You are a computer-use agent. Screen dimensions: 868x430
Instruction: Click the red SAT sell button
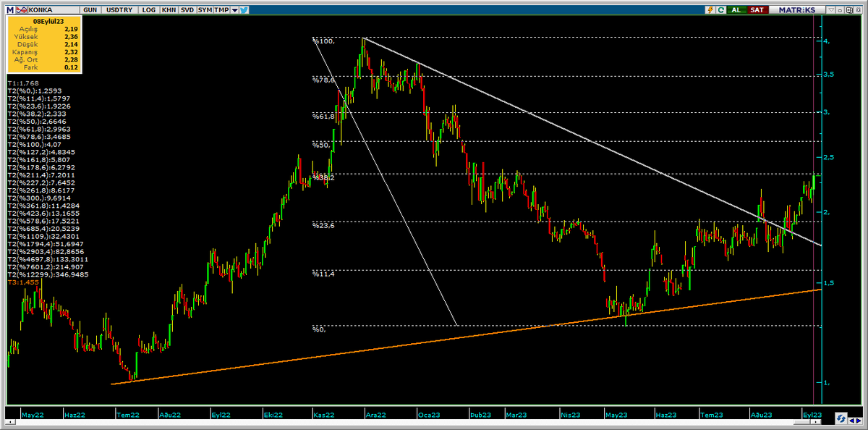click(x=758, y=10)
